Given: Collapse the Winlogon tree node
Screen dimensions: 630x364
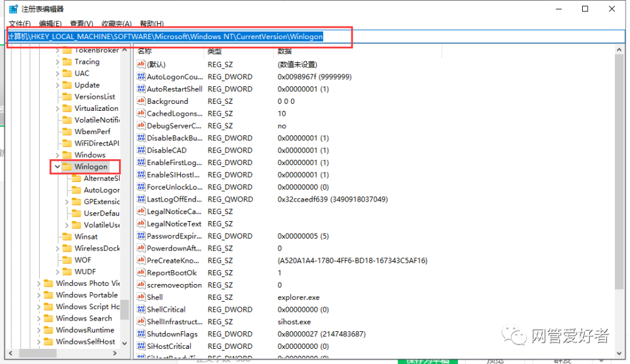Looking at the screenshot, I should tap(57, 166).
